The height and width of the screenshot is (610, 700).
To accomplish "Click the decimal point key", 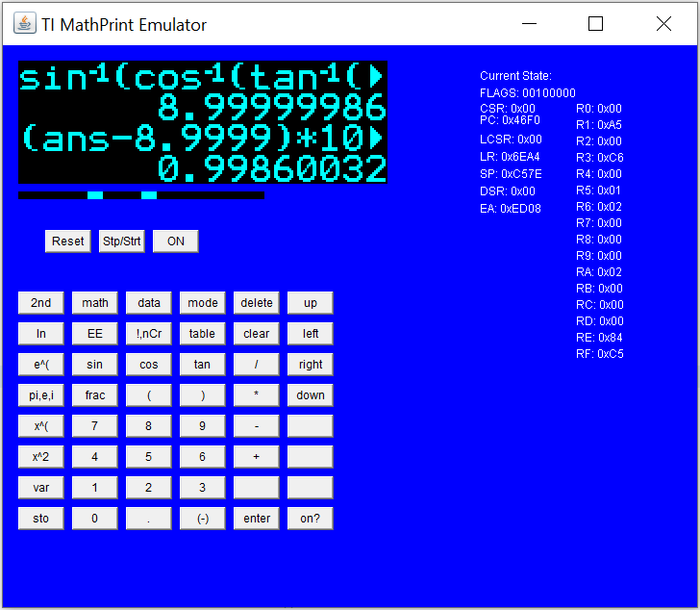I will 149,519.
